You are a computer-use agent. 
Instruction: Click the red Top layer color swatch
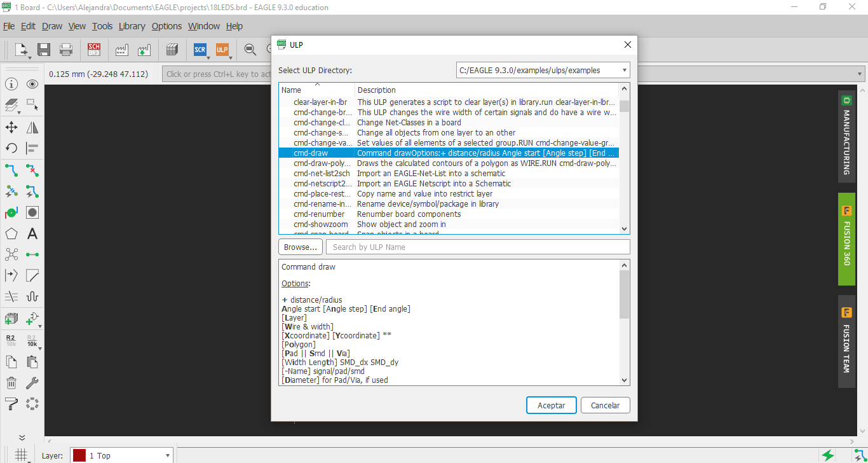click(79, 455)
